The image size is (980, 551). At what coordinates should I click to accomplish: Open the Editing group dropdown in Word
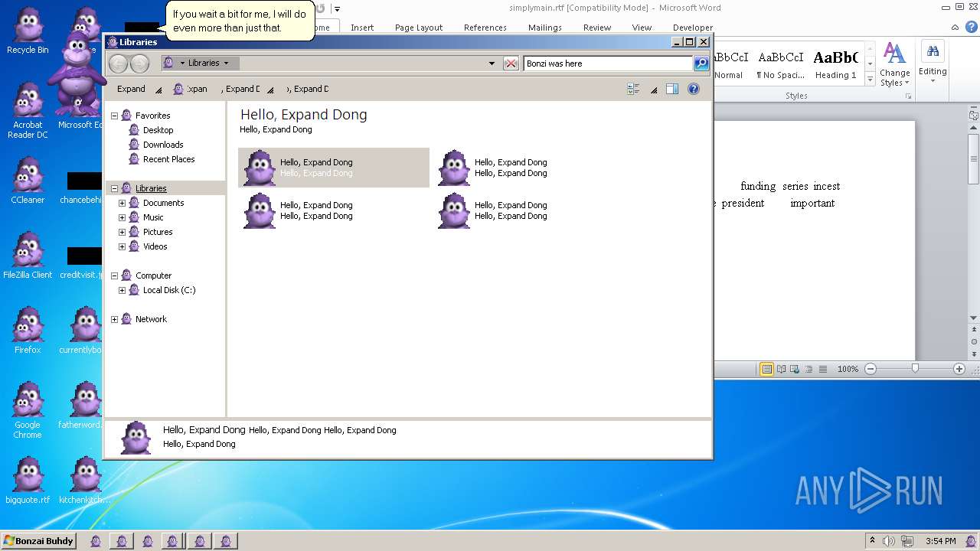[x=933, y=64]
